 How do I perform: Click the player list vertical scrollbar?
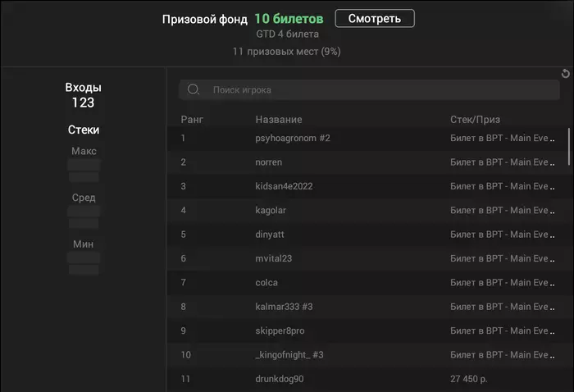pyautogui.click(x=569, y=148)
